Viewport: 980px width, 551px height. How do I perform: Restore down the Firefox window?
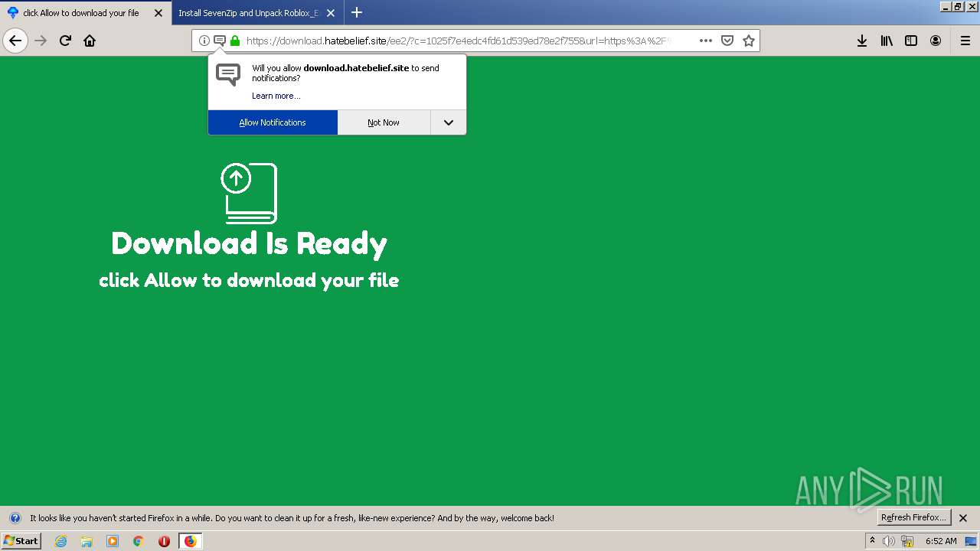pyautogui.click(x=958, y=6)
